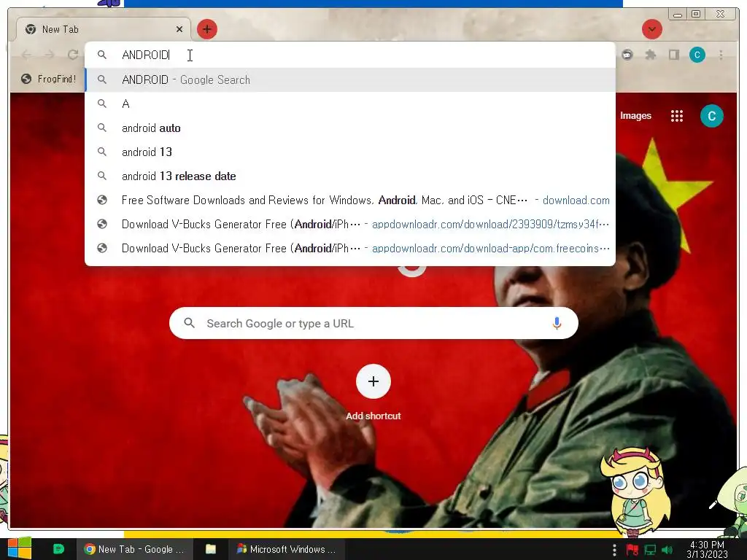
Task: Open the Windows Start button
Action: pyautogui.click(x=20, y=548)
